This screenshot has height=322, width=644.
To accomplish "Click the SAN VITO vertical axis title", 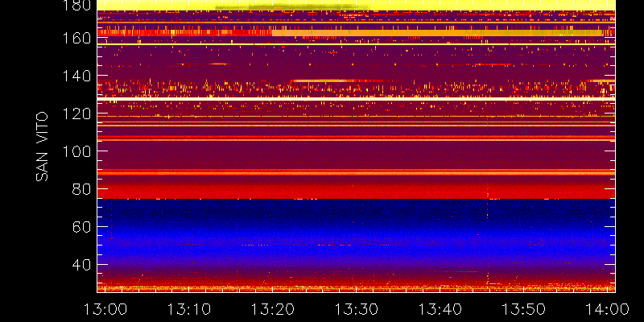I will 42,147.
